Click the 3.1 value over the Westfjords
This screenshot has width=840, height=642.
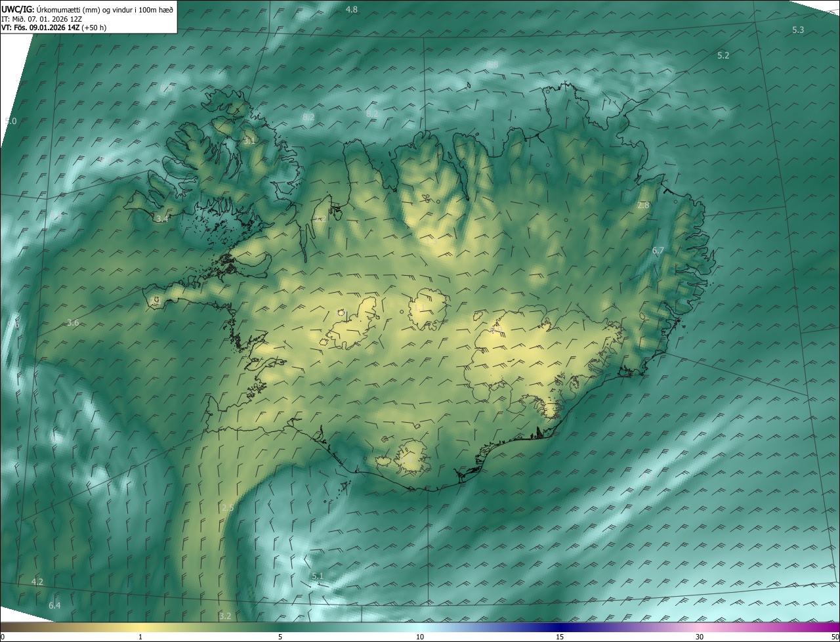(249, 140)
